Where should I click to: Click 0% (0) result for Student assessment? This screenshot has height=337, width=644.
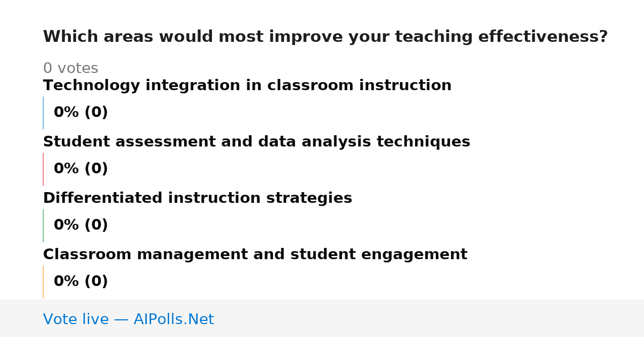tap(80, 169)
